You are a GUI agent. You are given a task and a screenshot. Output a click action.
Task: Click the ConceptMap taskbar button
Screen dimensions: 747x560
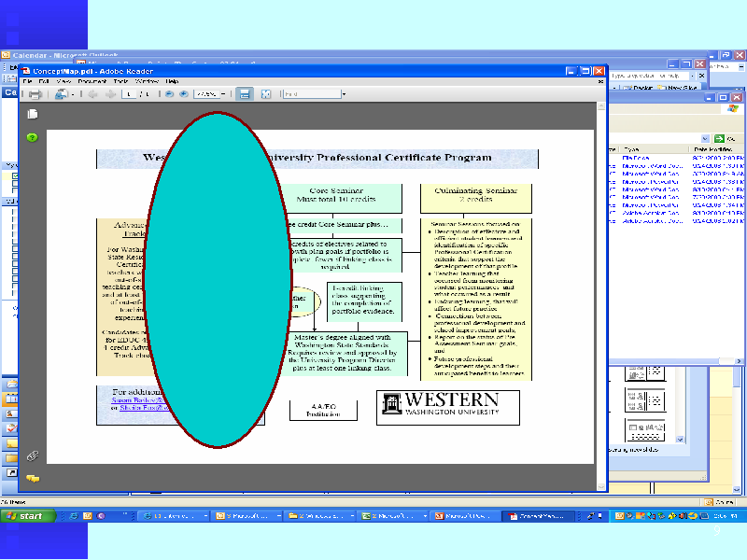(540, 516)
